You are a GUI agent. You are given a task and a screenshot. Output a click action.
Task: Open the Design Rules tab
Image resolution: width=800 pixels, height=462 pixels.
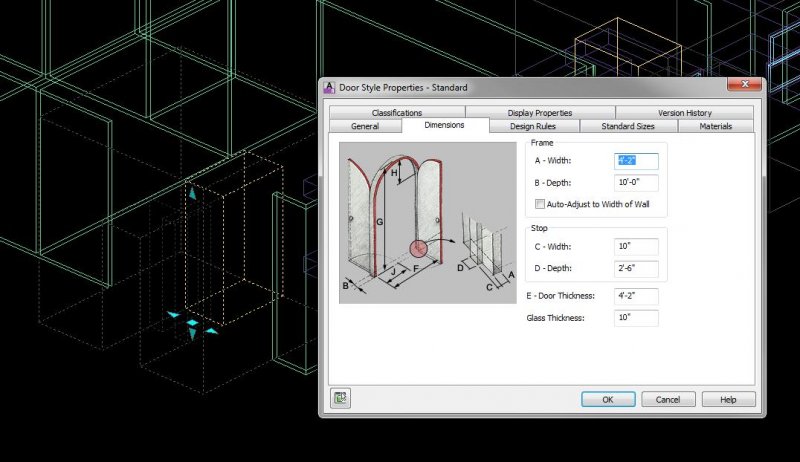tap(533, 126)
